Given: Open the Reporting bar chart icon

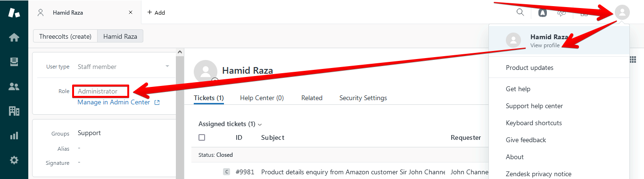Looking at the screenshot, I should (x=14, y=136).
